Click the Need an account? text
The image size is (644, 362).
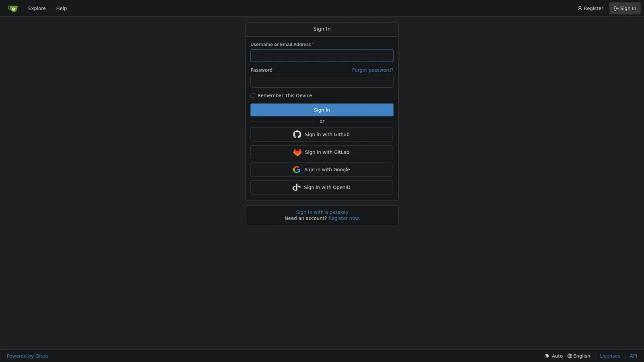306,218
